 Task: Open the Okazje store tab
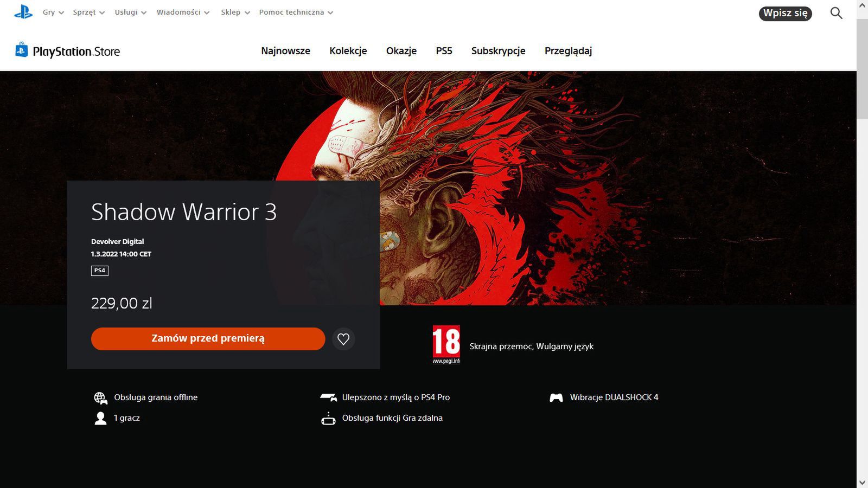pyautogui.click(x=401, y=51)
